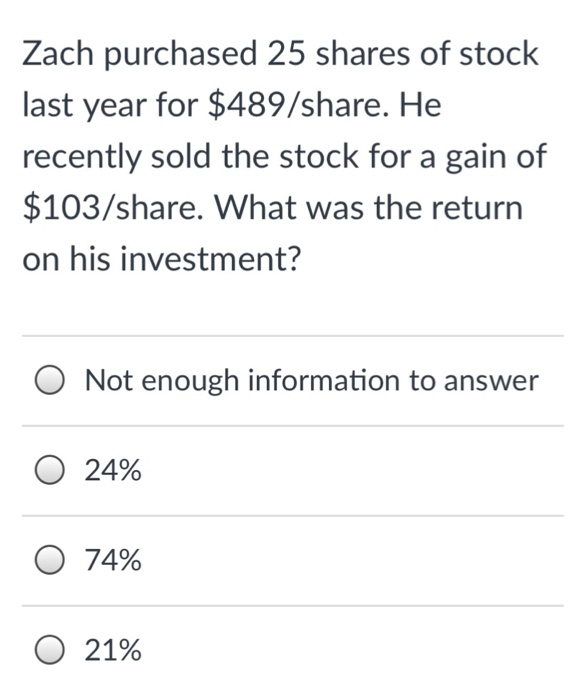
Task: Click the "$103/share" gain amount
Action: pos(109,208)
